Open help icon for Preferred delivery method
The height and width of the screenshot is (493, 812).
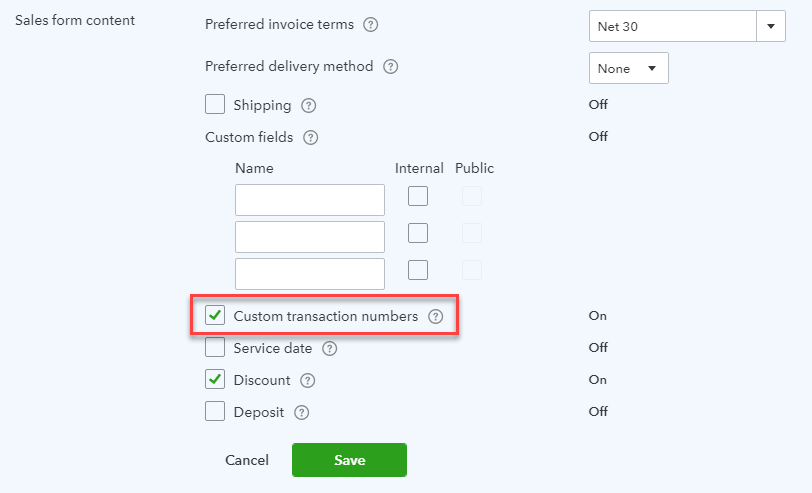390,67
